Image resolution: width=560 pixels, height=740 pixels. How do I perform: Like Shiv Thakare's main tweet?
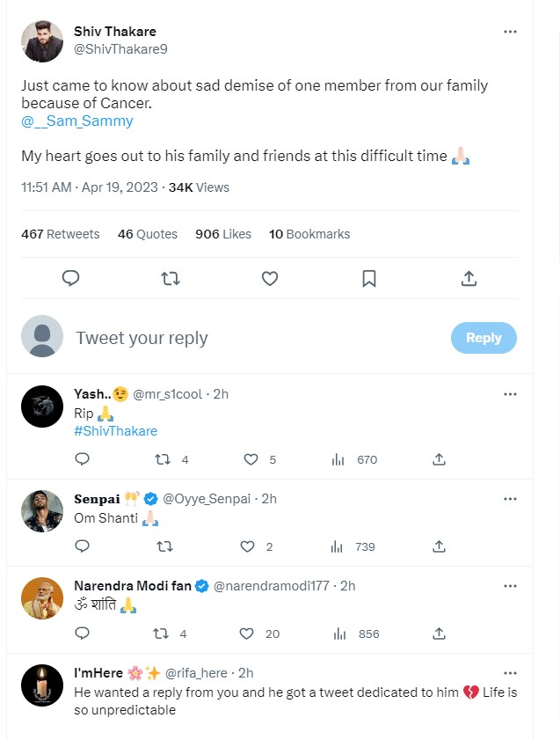click(x=270, y=278)
